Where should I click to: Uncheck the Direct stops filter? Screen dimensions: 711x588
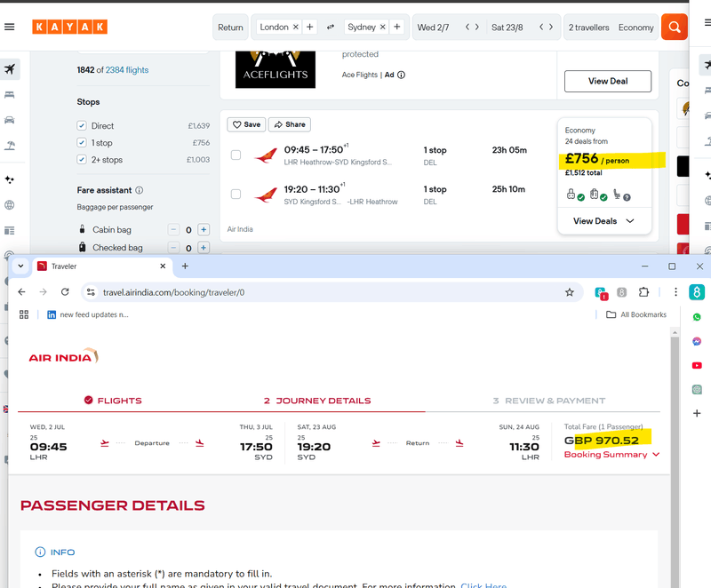pos(82,125)
